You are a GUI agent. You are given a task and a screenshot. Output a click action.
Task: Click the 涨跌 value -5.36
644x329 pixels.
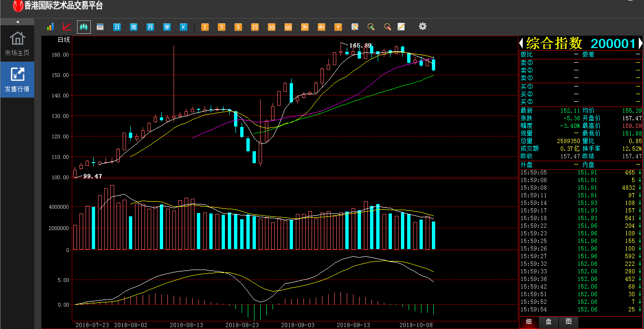(571, 118)
